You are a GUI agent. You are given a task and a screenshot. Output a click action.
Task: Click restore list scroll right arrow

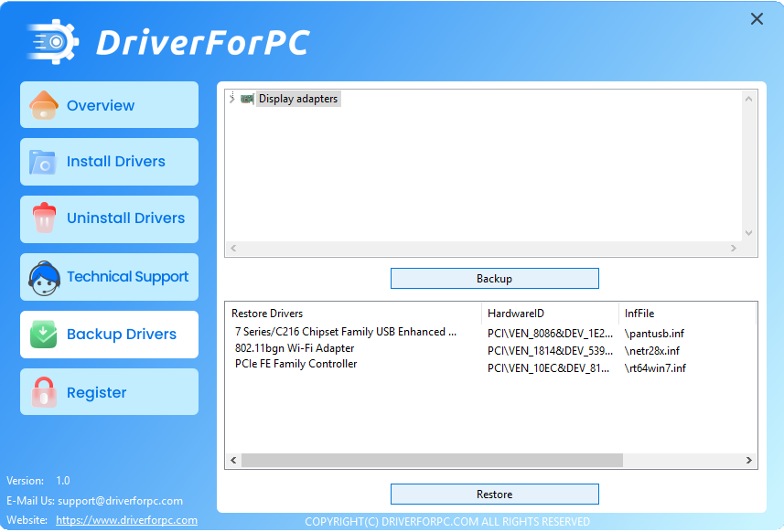748,460
